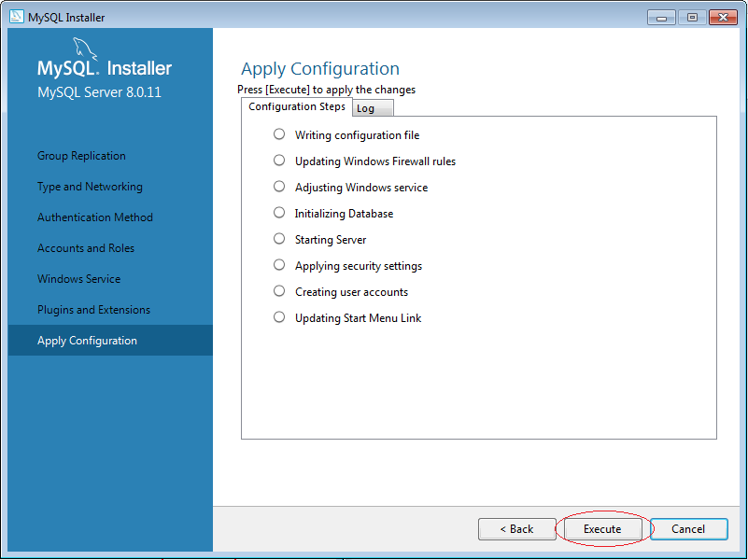Click the 'Starting Server' text
Image resolution: width=748 pixels, height=560 pixels.
(331, 240)
